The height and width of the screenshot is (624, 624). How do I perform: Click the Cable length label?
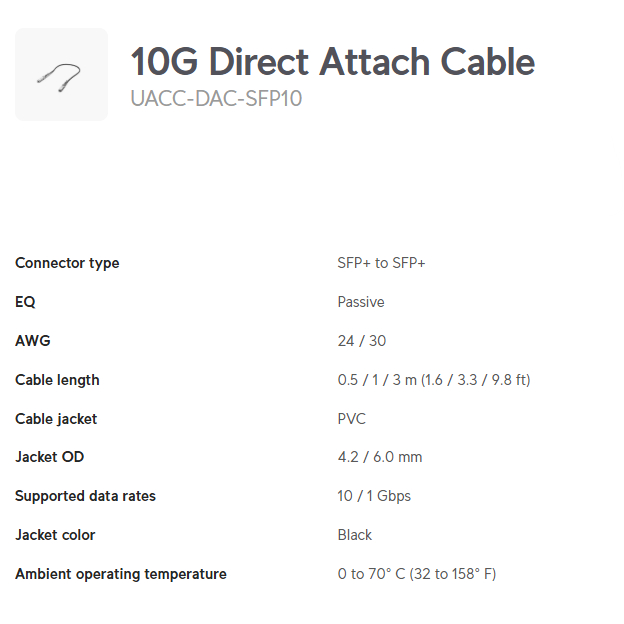click(57, 380)
